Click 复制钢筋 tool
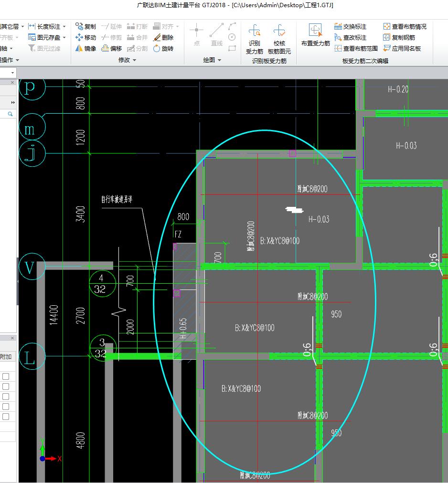The height and width of the screenshot is (483, 448). pos(399,38)
